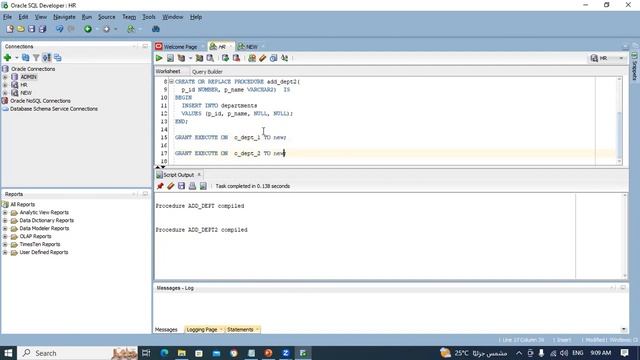
Task: Open the Source menu
Action: tap(107, 17)
